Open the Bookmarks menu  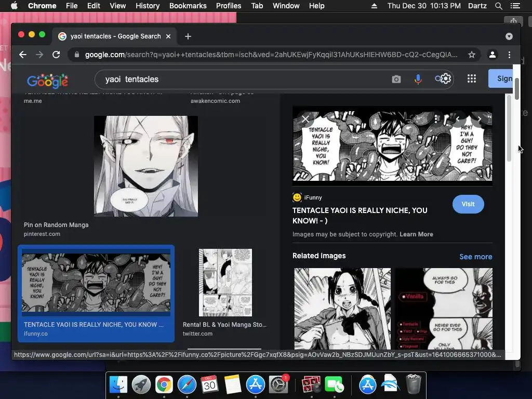point(188,6)
